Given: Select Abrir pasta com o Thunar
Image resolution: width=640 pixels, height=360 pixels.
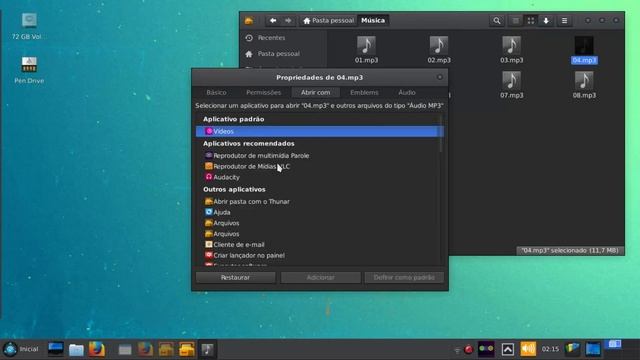Looking at the screenshot, I should click(317, 202).
